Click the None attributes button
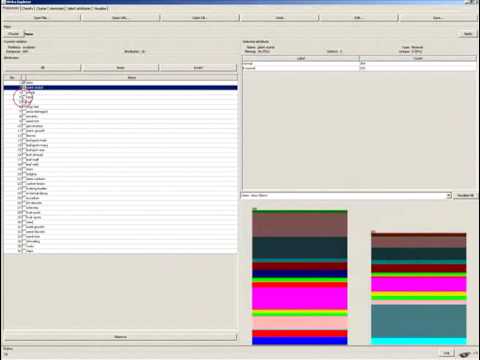480x360 pixels. pyautogui.click(x=120, y=68)
